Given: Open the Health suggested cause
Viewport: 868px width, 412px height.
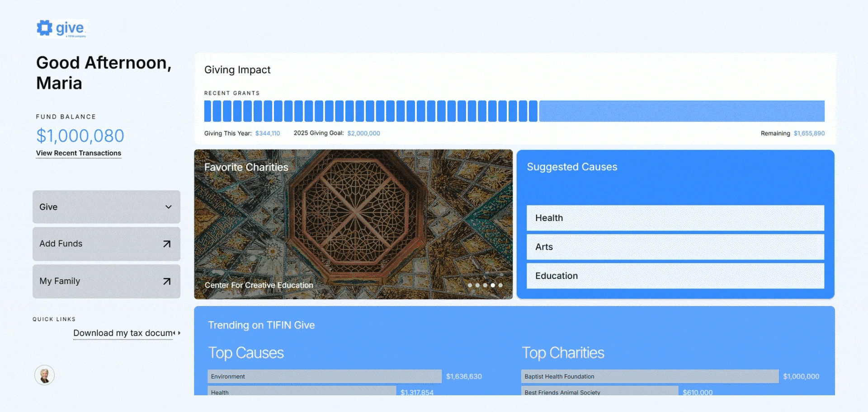Looking at the screenshot, I should point(675,218).
